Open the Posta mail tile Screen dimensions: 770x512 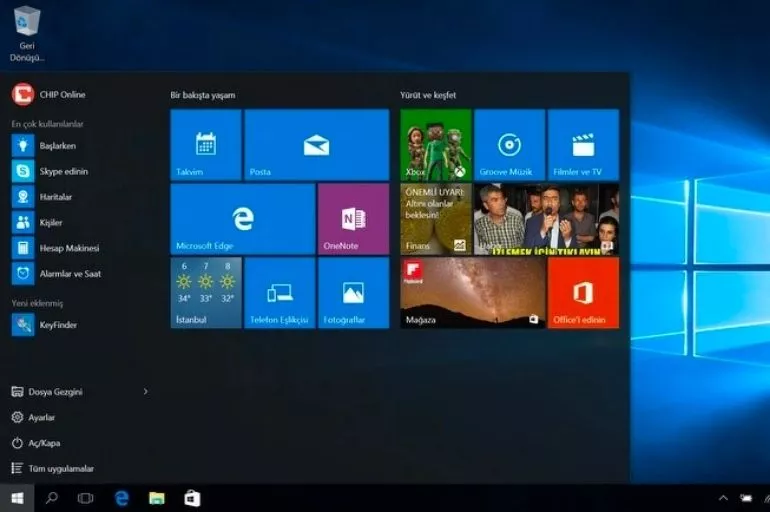coord(316,145)
